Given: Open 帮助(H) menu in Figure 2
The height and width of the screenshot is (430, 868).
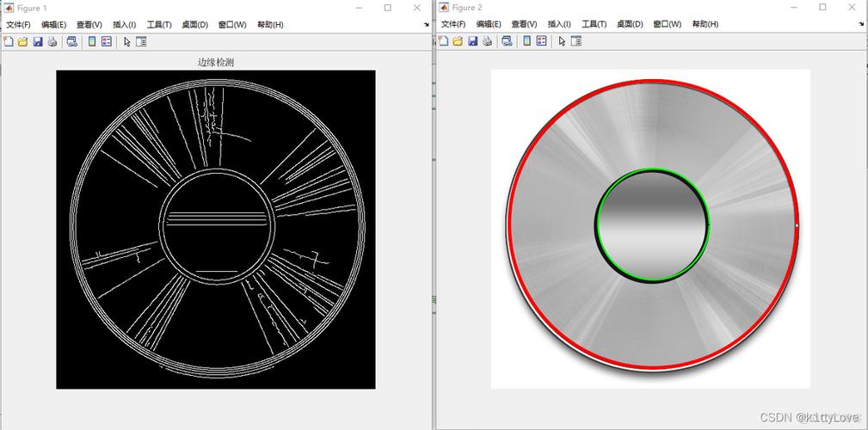Looking at the screenshot, I should pyautogui.click(x=705, y=25).
